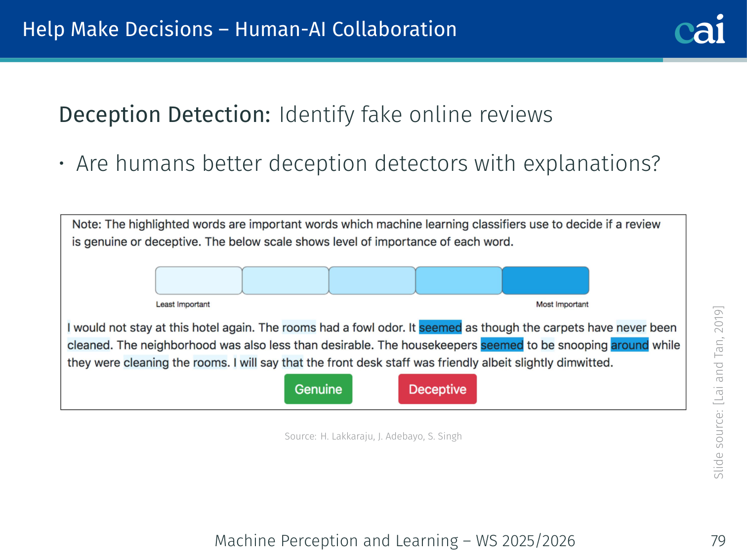Click the highlighted word 'around'
747x560 pixels.
[x=629, y=345]
